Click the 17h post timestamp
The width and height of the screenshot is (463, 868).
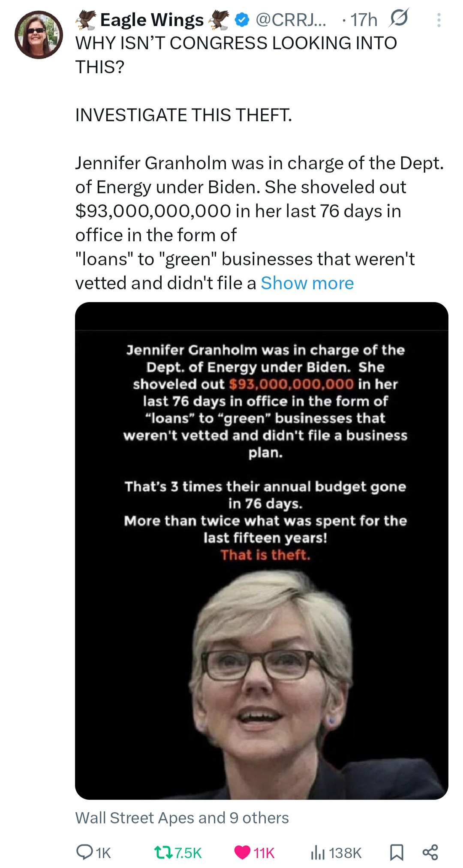pos(364,20)
